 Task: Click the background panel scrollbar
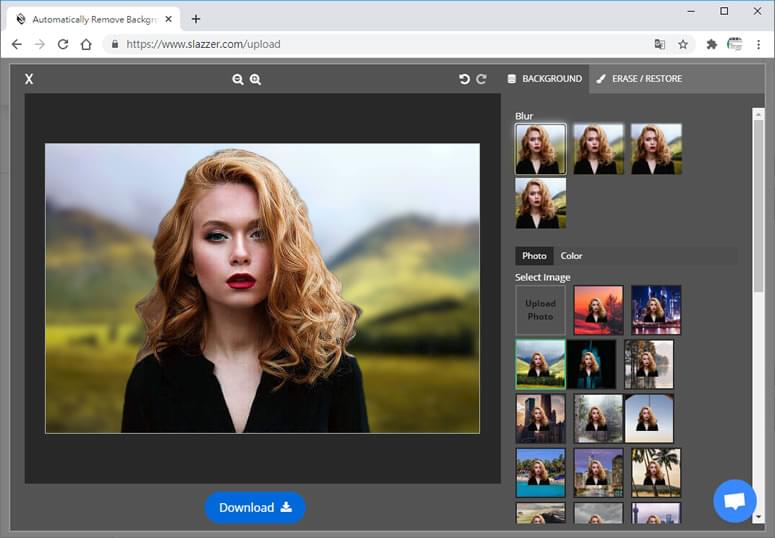point(758,205)
